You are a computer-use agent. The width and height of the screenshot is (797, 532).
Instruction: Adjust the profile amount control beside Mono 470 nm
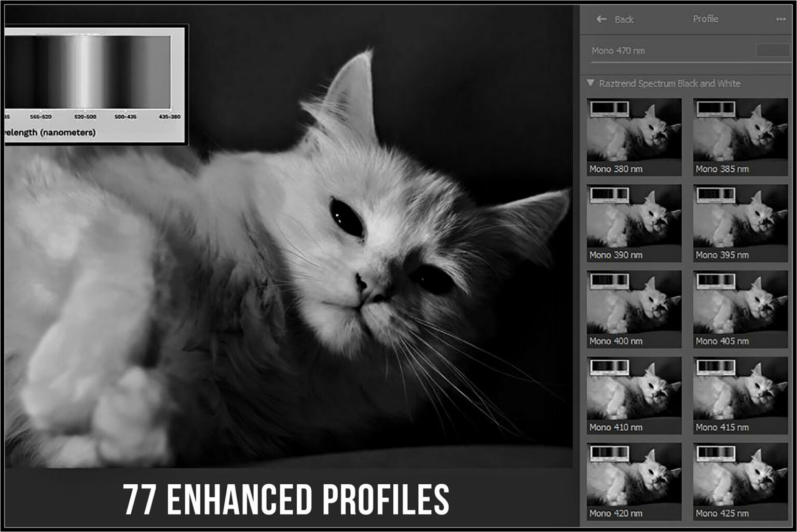pyautogui.click(x=773, y=51)
